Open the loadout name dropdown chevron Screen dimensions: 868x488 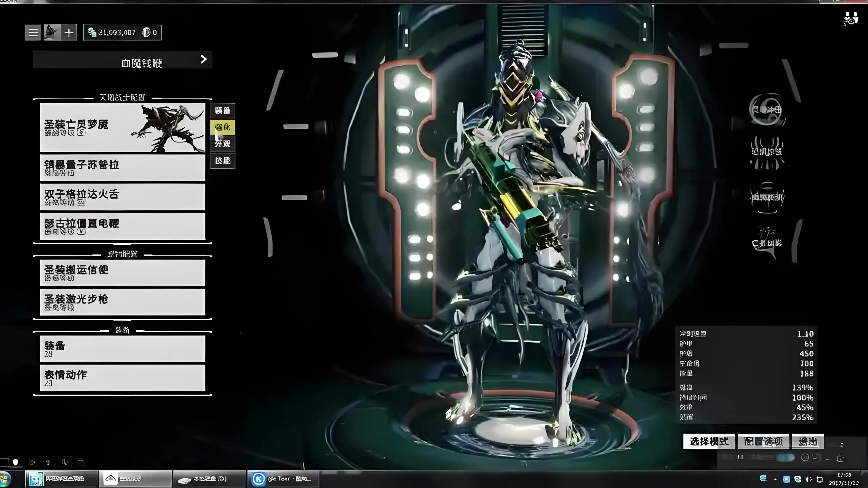pos(204,60)
